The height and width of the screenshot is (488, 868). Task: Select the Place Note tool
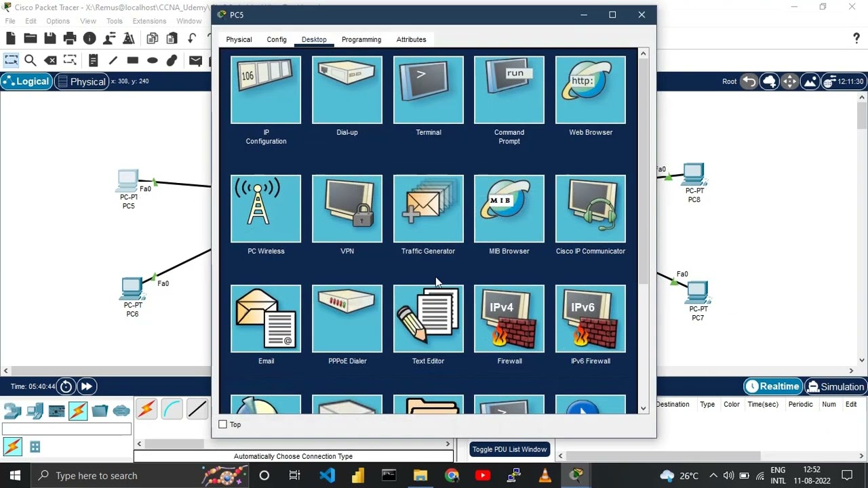(x=93, y=60)
